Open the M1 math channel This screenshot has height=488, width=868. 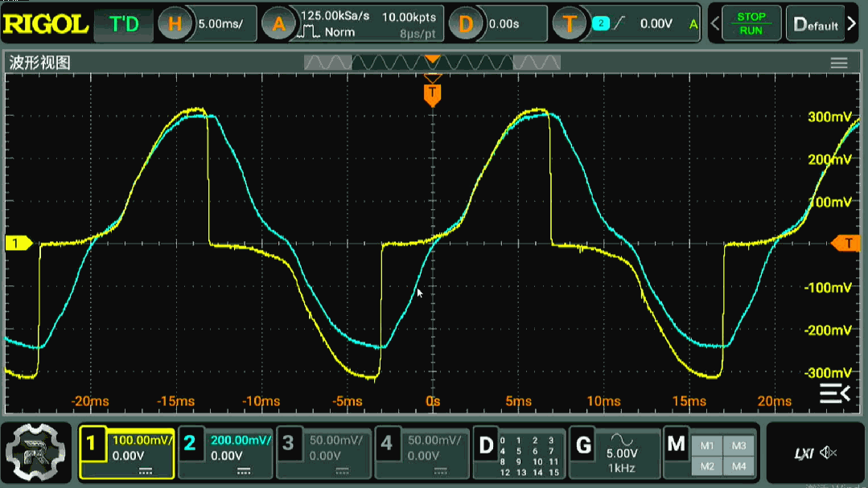coord(706,446)
